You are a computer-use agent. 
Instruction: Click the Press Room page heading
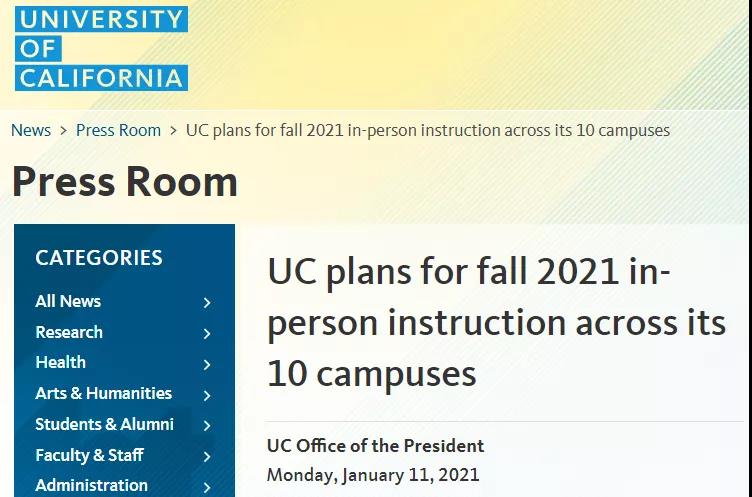(x=125, y=182)
